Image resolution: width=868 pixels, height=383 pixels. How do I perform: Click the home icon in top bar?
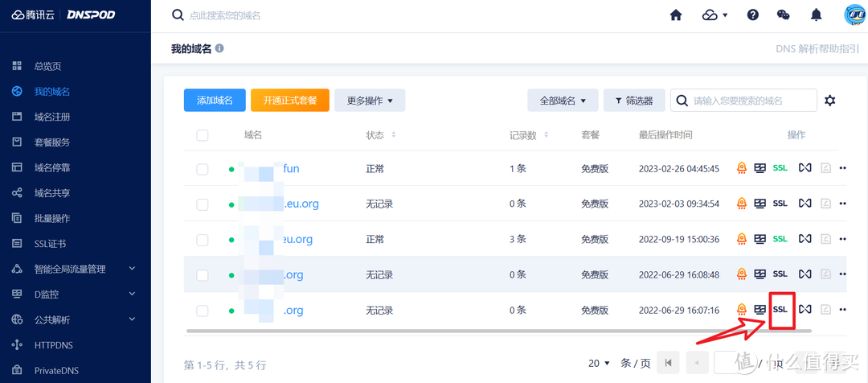(676, 15)
